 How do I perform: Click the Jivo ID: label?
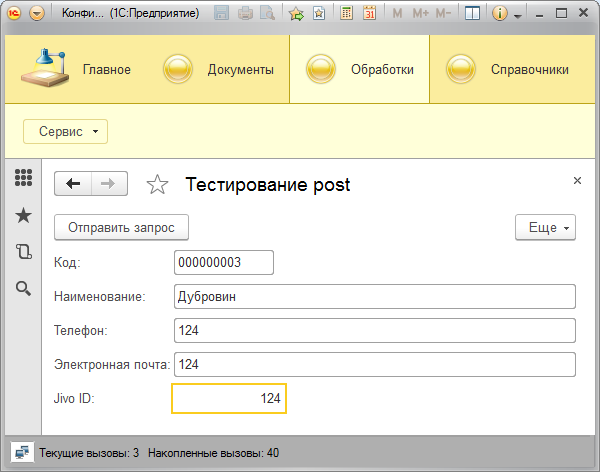coord(74,399)
